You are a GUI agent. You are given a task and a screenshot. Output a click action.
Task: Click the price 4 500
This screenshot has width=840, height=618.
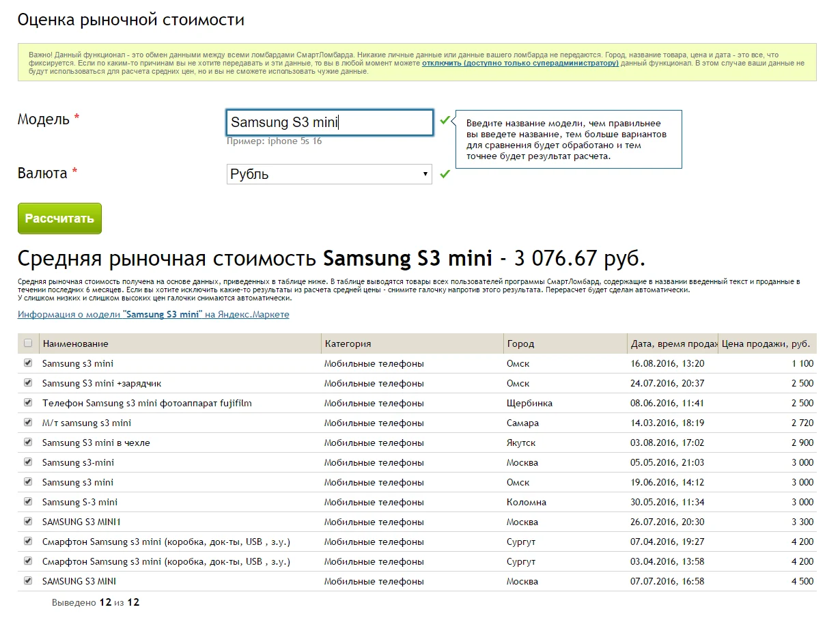click(802, 581)
